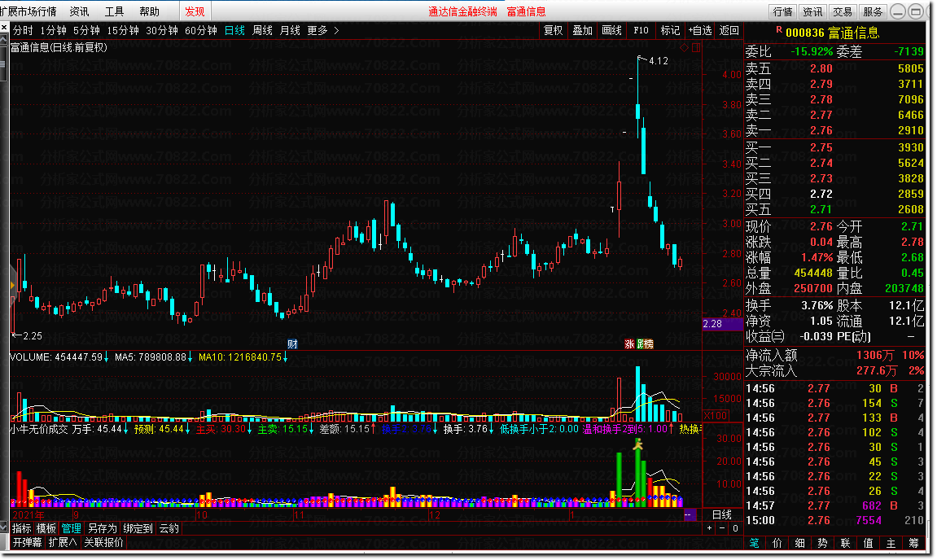Switch chart to 周线 period
937x560 pixels.
[262, 30]
